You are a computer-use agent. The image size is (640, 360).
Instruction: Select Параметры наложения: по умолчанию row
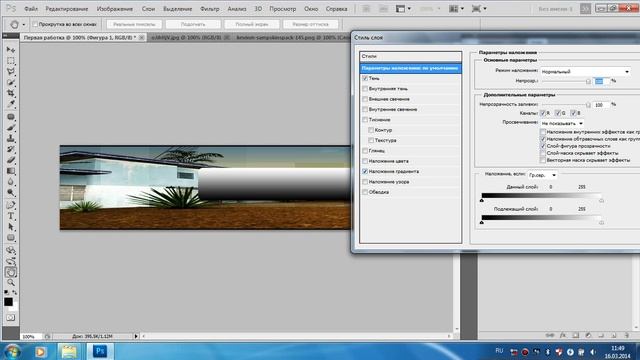point(411,68)
